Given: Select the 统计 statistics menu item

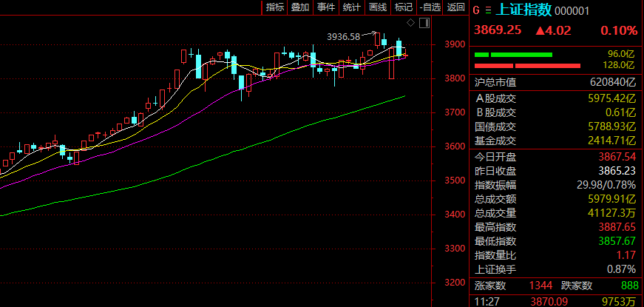Looking at the screenshot, I should pos(352,7).
